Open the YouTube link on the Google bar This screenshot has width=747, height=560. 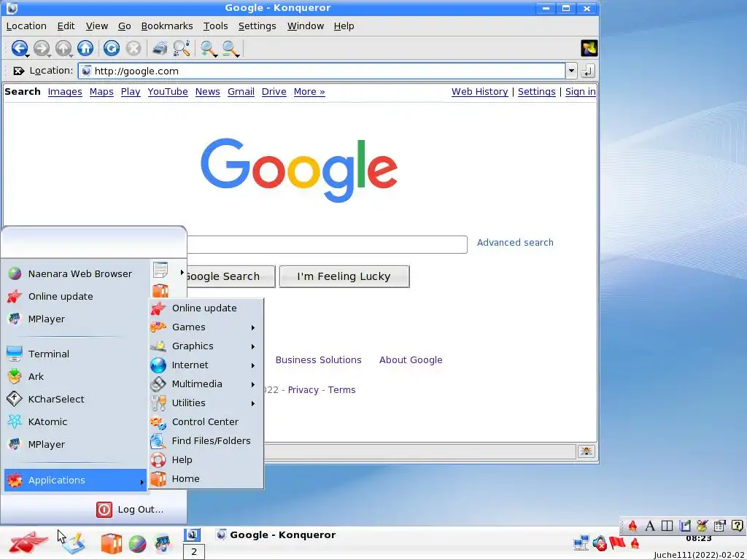(168, 91)
